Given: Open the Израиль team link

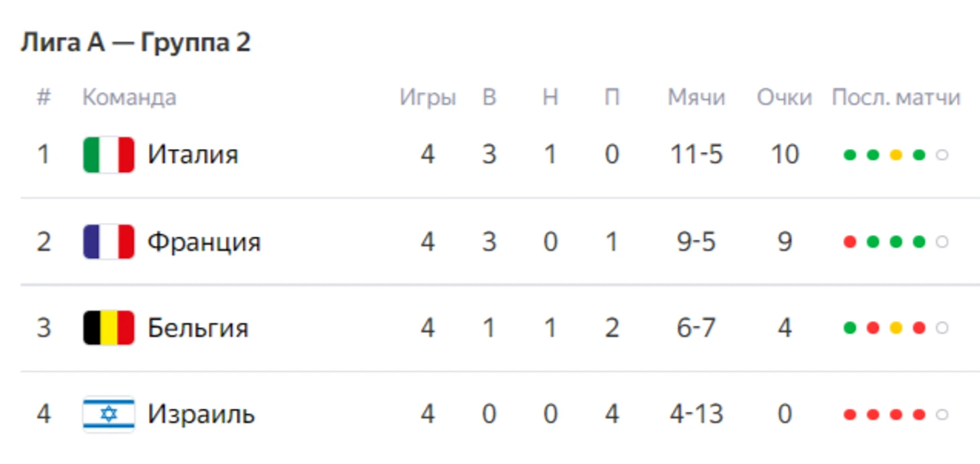Looking at the screenshot, I should click(201, 414).
